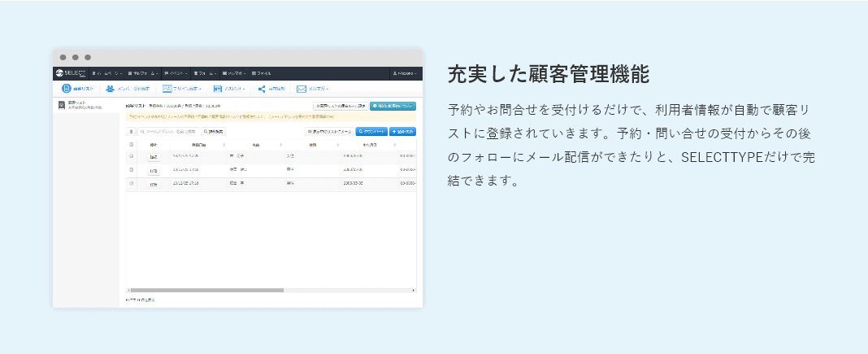The width and height of the screenshot is (868, 354).
Task: Open details button of third customer row
Action: (154, 184)
